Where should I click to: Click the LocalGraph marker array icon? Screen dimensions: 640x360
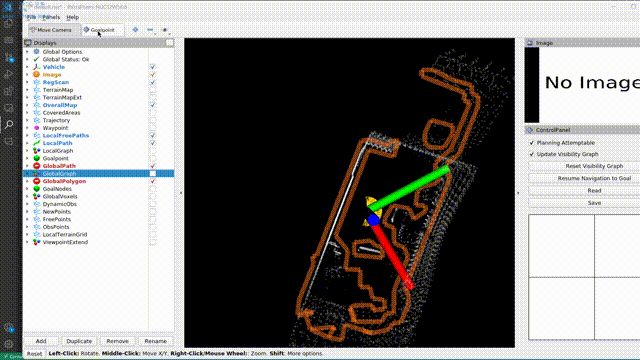click(x=36, y=151)
